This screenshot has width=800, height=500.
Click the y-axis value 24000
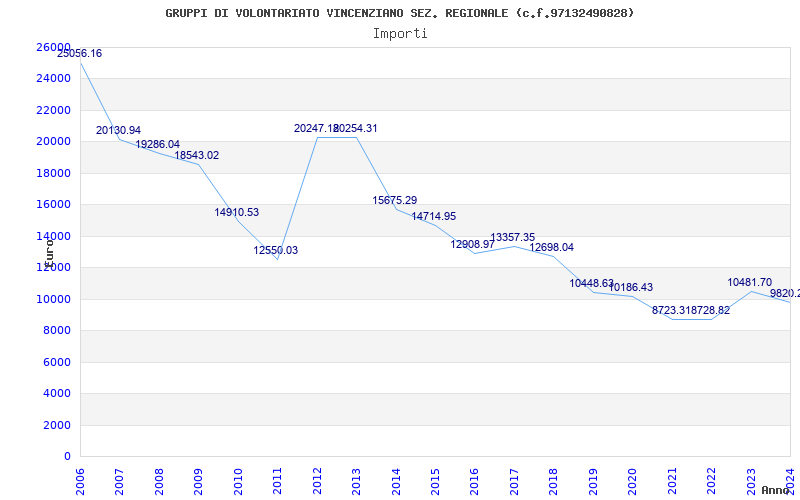pos(53,79)
